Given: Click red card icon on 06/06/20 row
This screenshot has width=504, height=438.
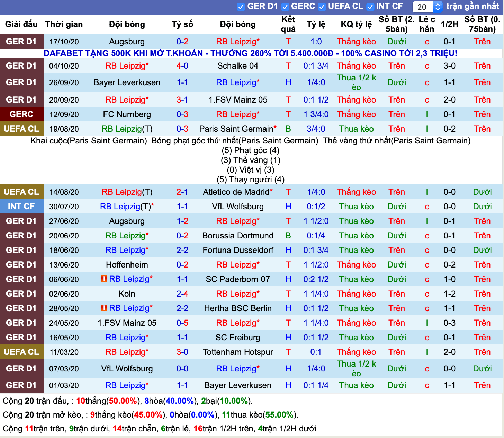Looking at the screenshot, I should click(104, 279).
